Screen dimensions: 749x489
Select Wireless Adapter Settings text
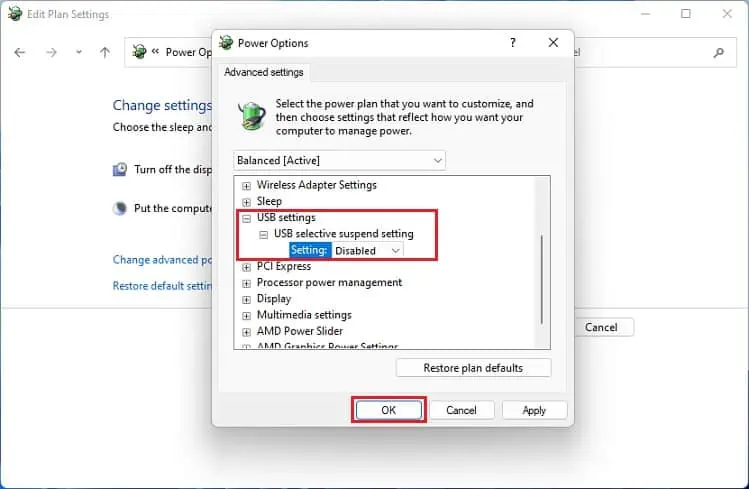(x=317, y=185)
